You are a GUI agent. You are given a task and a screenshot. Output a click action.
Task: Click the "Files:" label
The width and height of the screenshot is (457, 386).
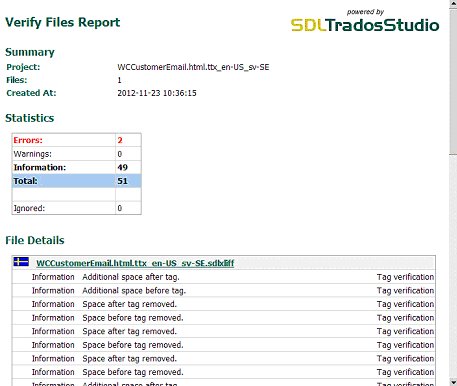pos(17,80)
